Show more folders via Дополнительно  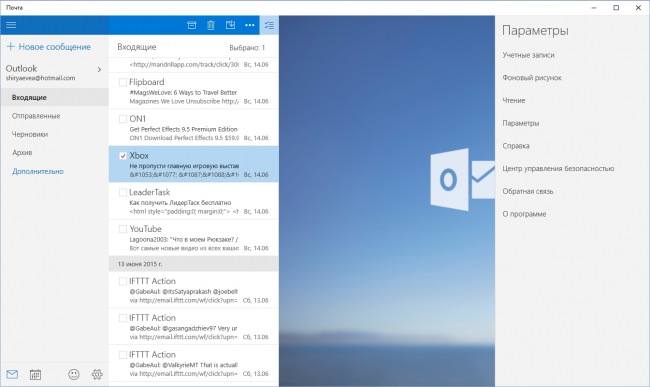click(x=38, y=171)
